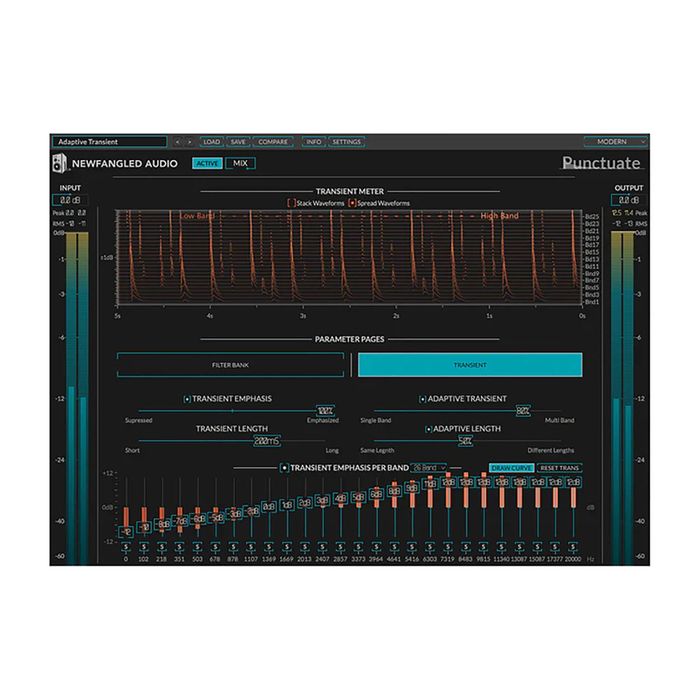Open the band count dropdown
Image resolution: width=700 pixels, height=700 pixels.
(x=432, y=467)
